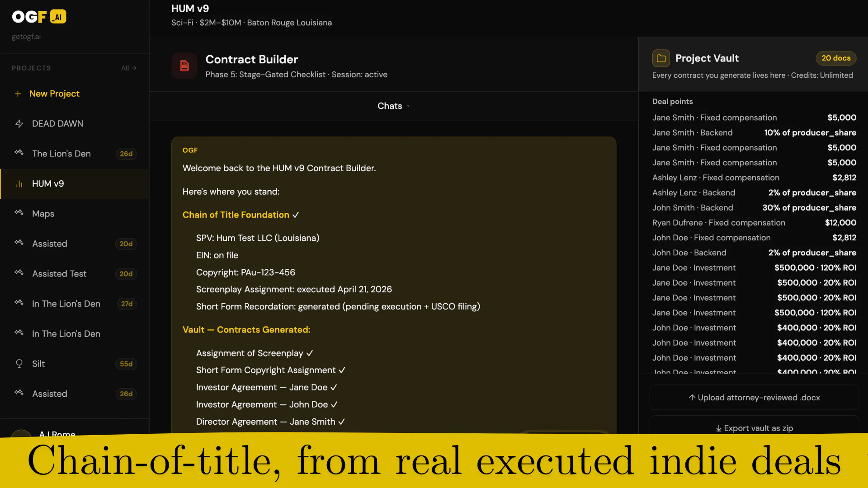Viewport: 868px width, 488px height.
Task: Click Short Form Recordation line
Action: coord(338,307)
